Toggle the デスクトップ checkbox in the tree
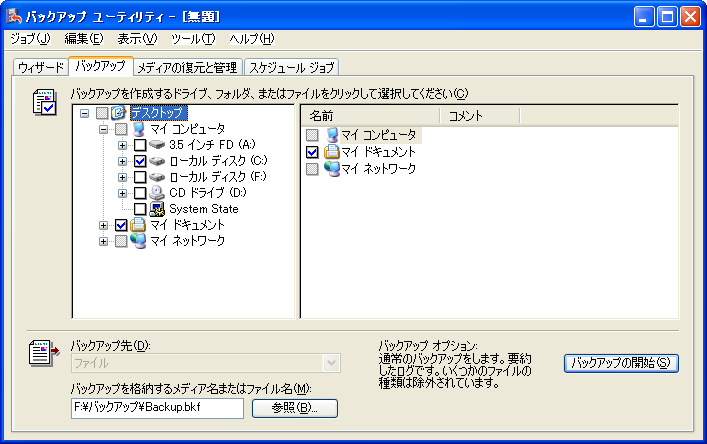 coord(102,113)
